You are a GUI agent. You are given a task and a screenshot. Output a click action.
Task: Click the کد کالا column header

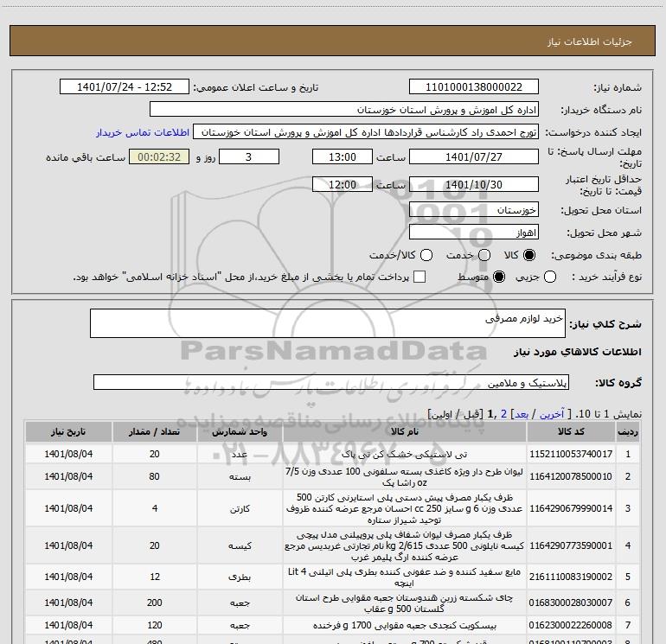point(571,431)
